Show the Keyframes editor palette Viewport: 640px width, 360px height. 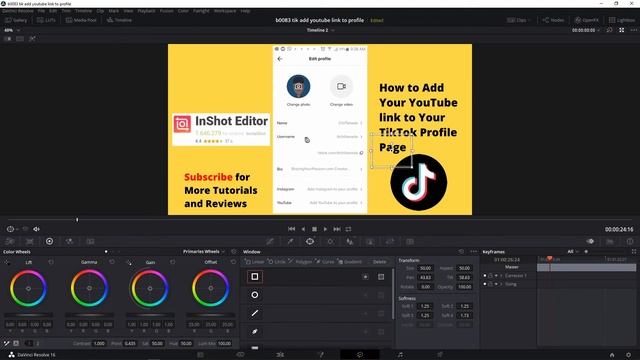click(590, 241)
